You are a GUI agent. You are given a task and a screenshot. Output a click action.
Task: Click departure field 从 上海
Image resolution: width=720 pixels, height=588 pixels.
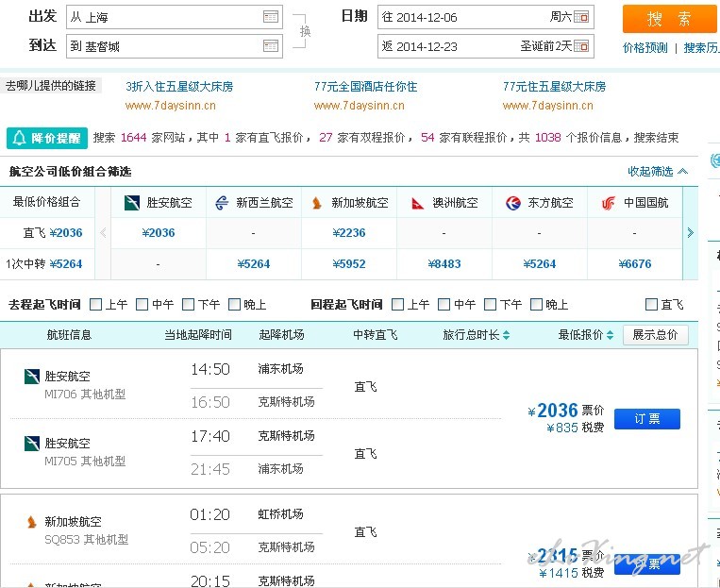[x=175, y=17]
